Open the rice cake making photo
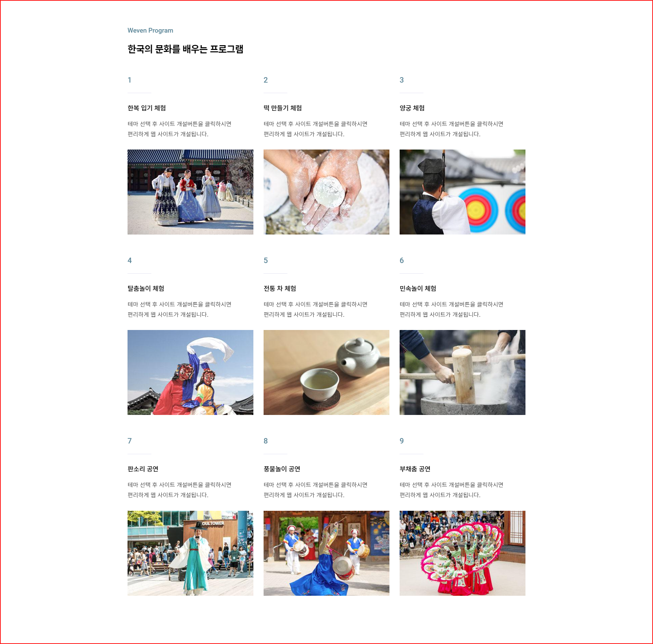Screen dimensions: 653x644 tap(326, 192)
